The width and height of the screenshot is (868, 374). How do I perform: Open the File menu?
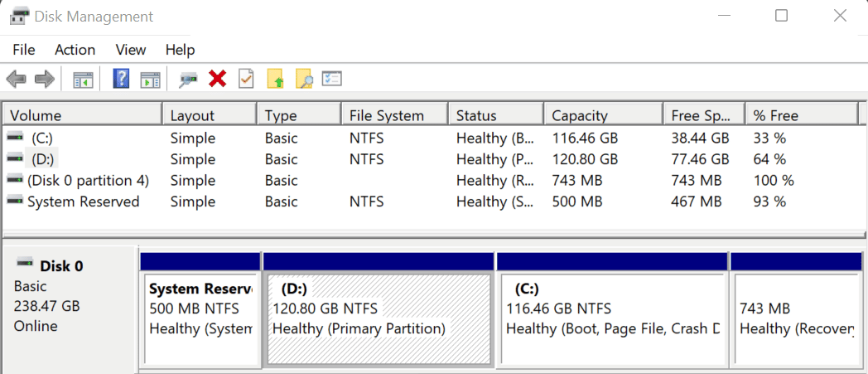coord(24,50)
